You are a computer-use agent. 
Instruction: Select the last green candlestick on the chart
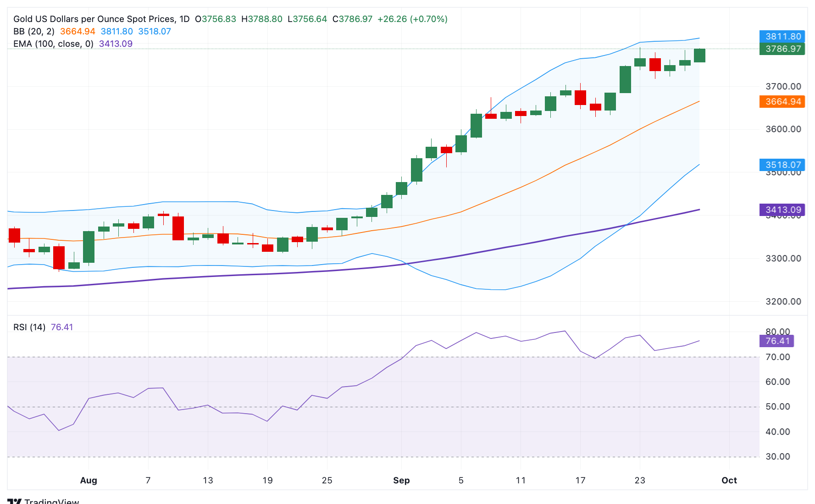click(x=699, y=55)
